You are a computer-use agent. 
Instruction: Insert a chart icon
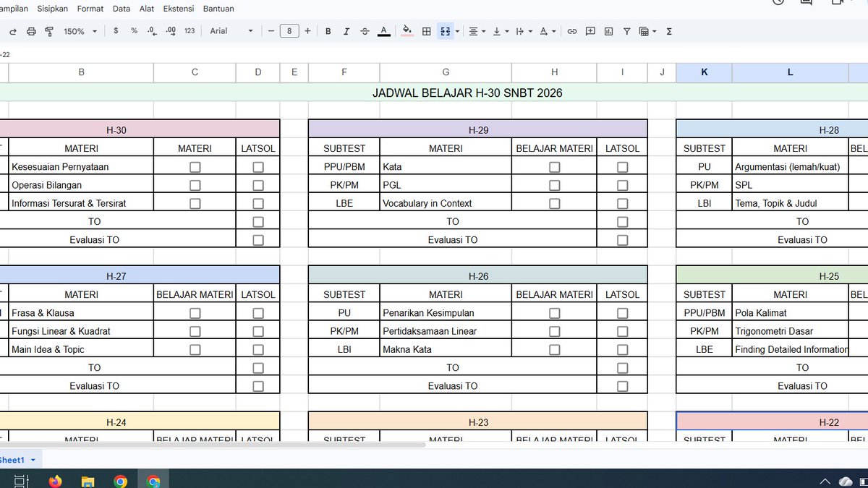[x=608, y=31]
